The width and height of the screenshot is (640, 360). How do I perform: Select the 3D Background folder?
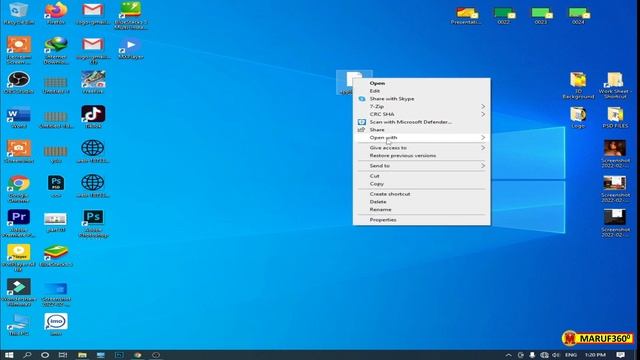pos(578,85)
